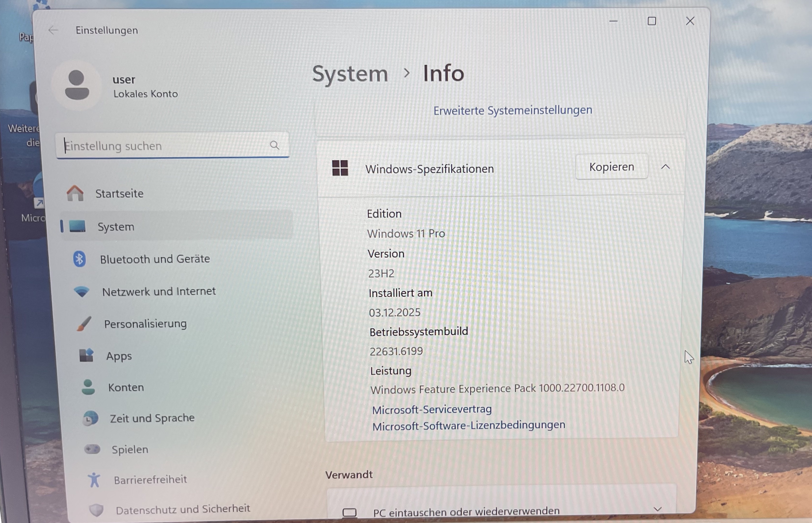Screen dimensions: 812x523
Task: Click the Bluetooth icon in sidebar
Action: tap(80, 259)
